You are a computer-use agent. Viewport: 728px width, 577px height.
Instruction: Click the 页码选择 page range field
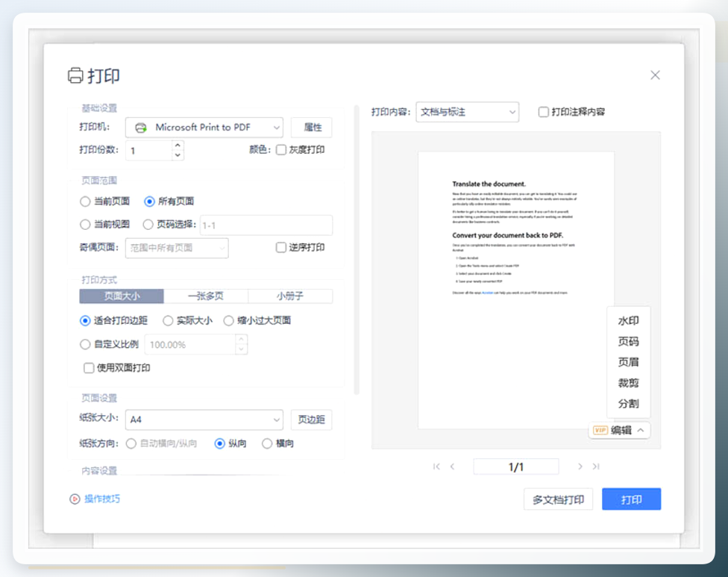pyautogui.click(x=266, y=225)
